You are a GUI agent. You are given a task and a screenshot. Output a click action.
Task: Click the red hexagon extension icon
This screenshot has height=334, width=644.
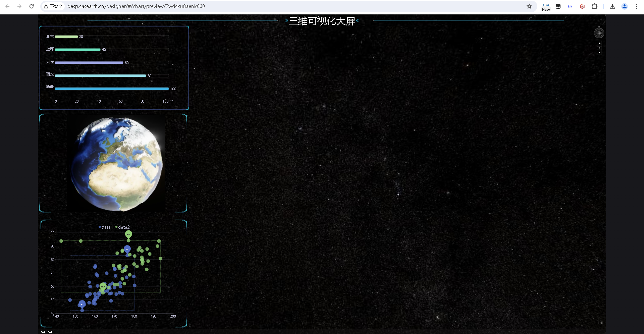pos(582,6)
